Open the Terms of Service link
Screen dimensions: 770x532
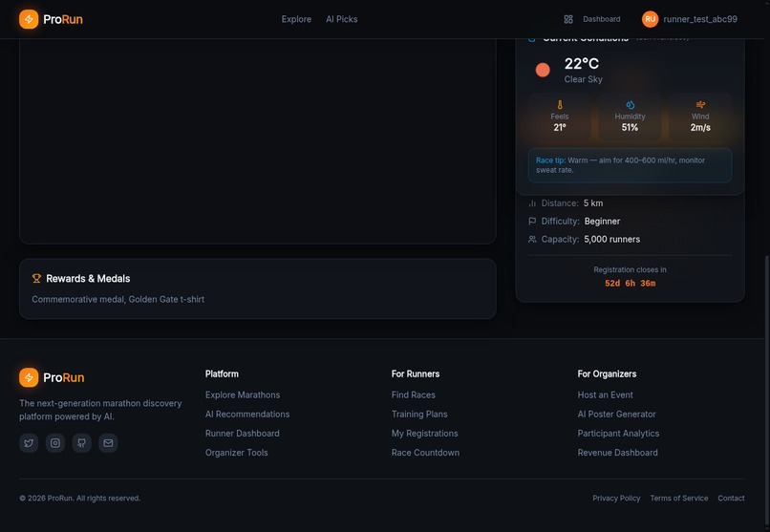click(x=679, y=499)
